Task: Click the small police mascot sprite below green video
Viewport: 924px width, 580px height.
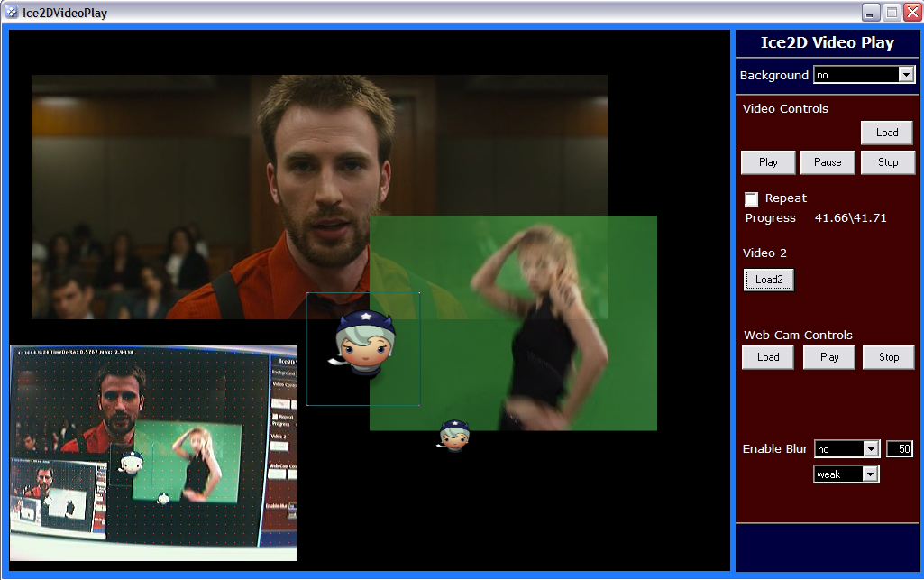Action: (x=453, y=437)
